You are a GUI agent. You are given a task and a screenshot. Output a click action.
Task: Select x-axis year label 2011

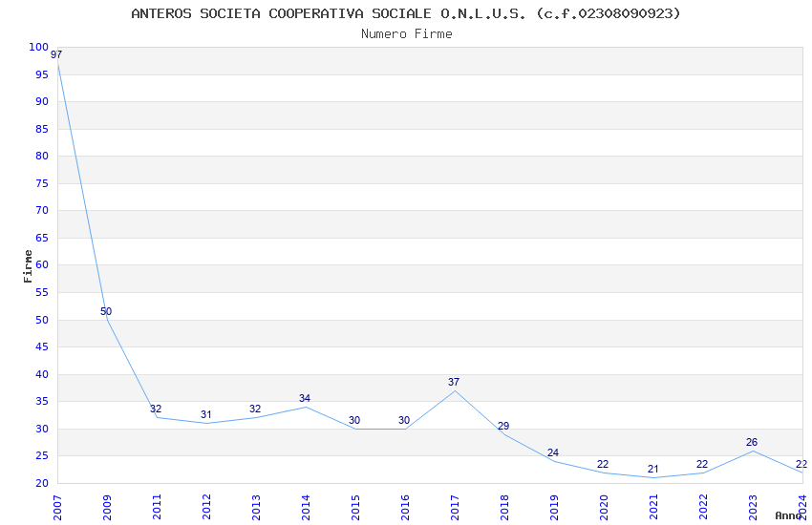point(157,507)
